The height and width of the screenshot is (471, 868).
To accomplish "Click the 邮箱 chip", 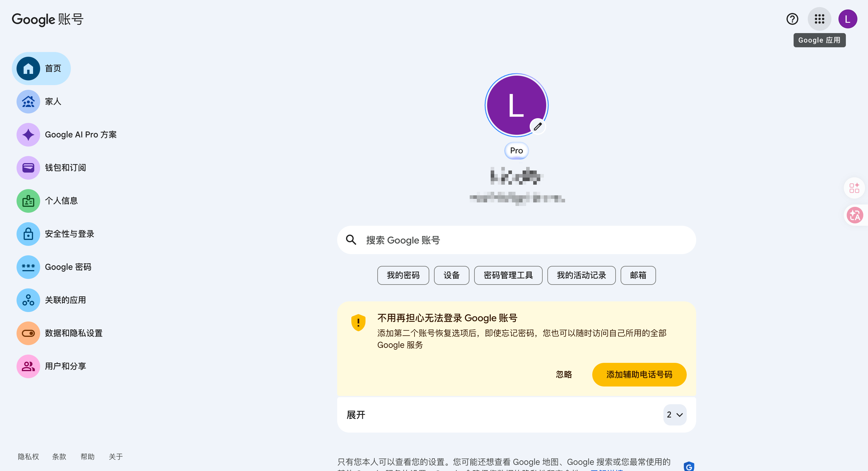I will (638, 275).
